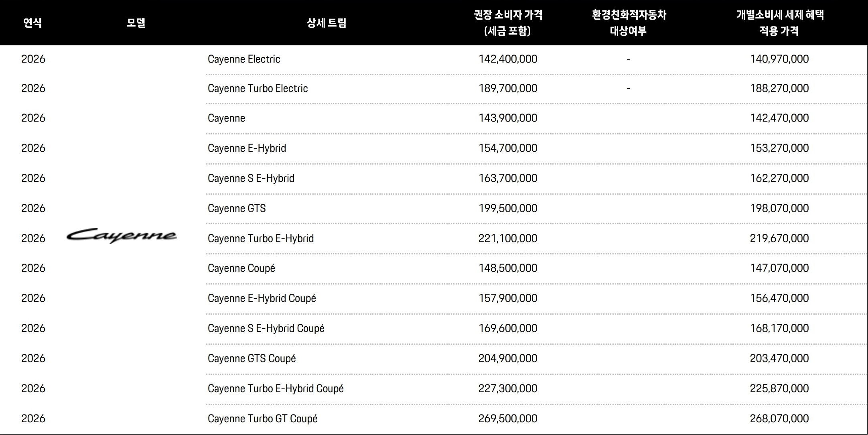Click the Cayenne Coupé trim name
868x435 pixels.
(x=241, y=268)
